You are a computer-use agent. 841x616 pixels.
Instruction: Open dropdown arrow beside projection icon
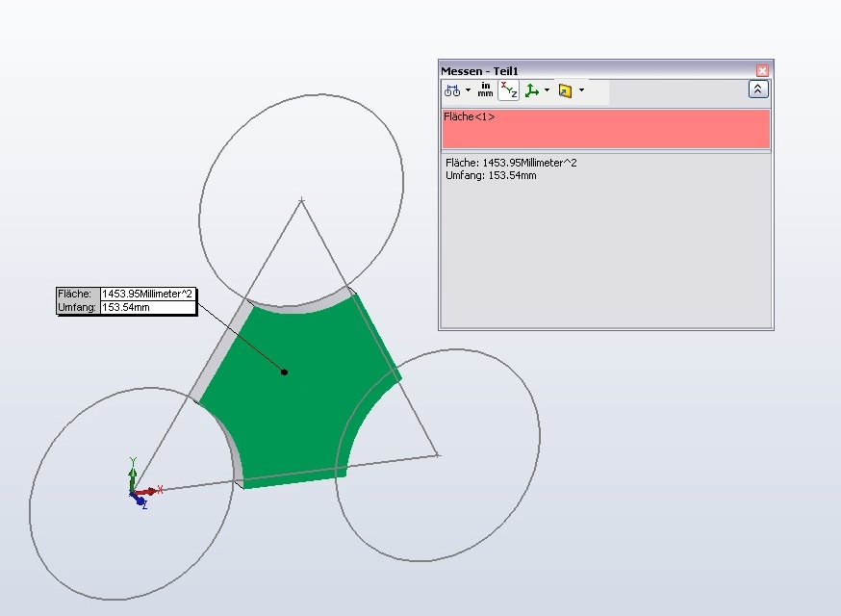pyautogui.click(x=581, y=90)
